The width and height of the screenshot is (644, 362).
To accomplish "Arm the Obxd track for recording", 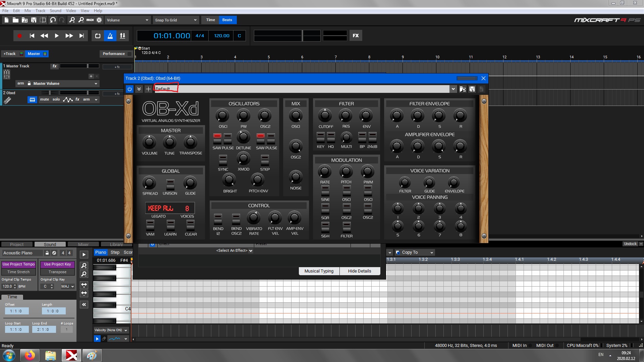I will pos(86,100).
